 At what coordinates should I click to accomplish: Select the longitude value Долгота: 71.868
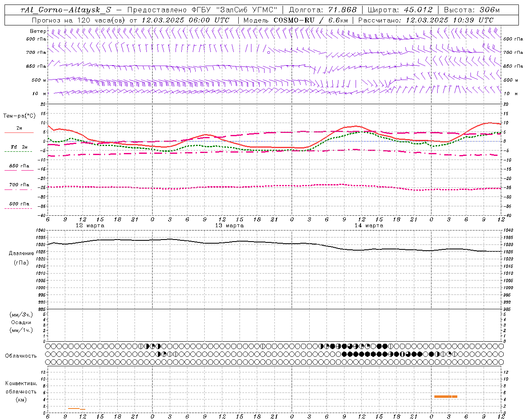click(323, 10)
